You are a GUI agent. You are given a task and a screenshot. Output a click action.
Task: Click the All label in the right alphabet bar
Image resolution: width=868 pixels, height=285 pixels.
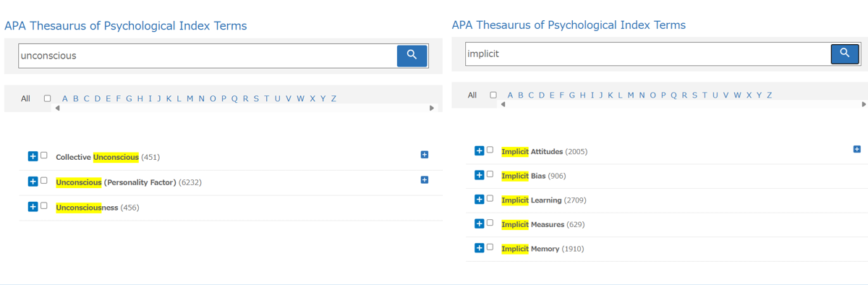(472, 95)
